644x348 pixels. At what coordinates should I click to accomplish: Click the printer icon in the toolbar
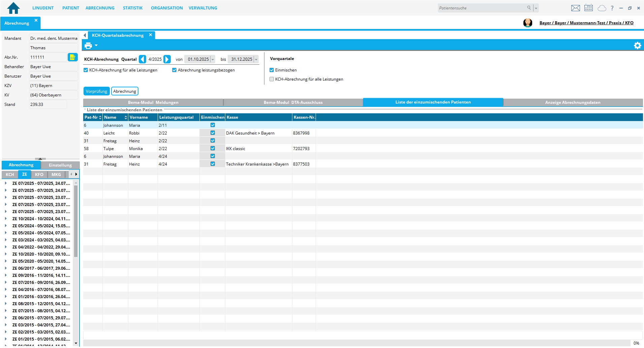click(x=88, y=46)
